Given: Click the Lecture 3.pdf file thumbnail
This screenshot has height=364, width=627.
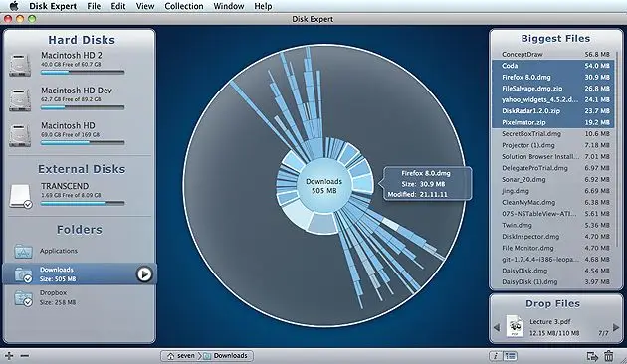Looking at the screenshot, I should click(x=515, y=327).
